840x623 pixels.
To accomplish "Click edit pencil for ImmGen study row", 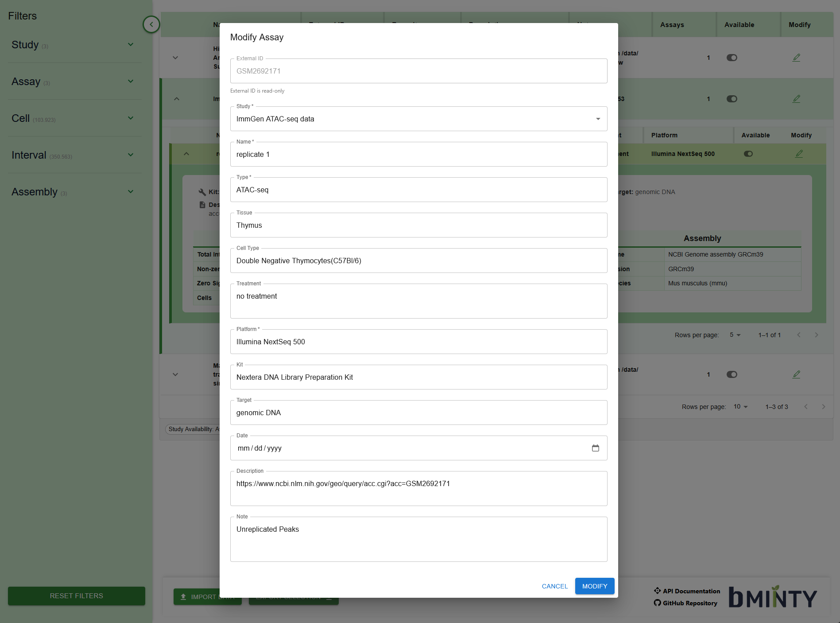I will [796, 99].
